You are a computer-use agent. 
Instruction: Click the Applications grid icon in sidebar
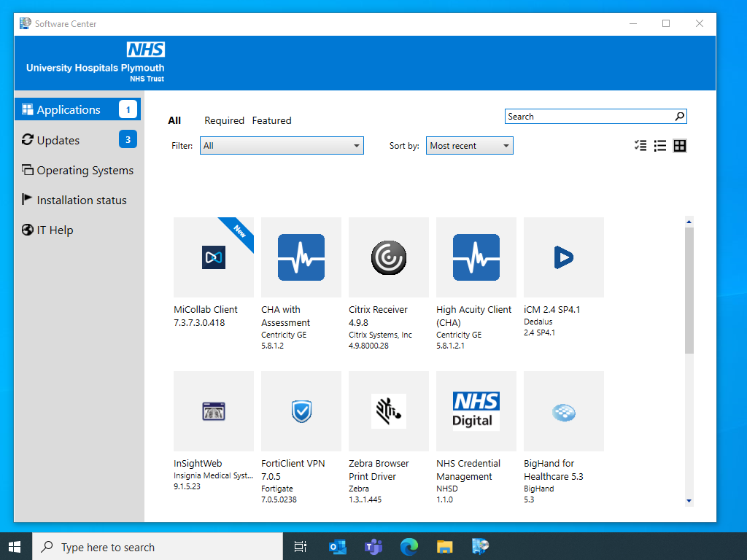(x=28, y=109)
